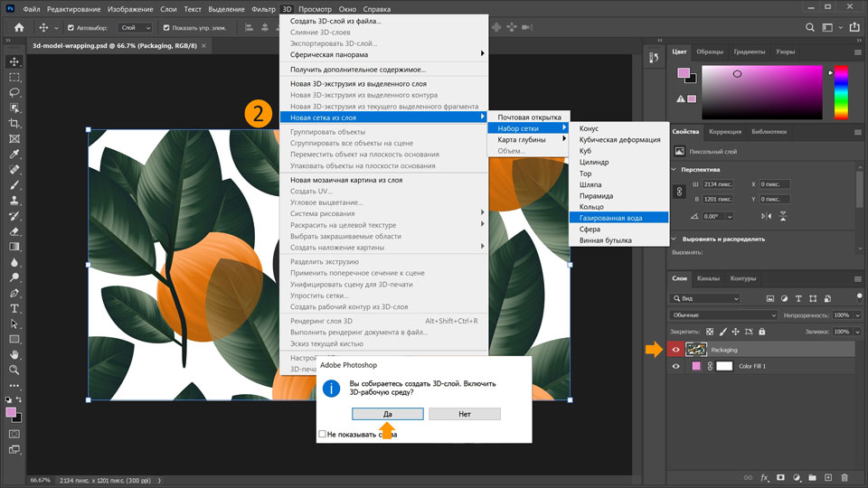This screenshot has height=488, width=868.
Task: Click the add layer style fx icon
Action: tap(764, 477)
